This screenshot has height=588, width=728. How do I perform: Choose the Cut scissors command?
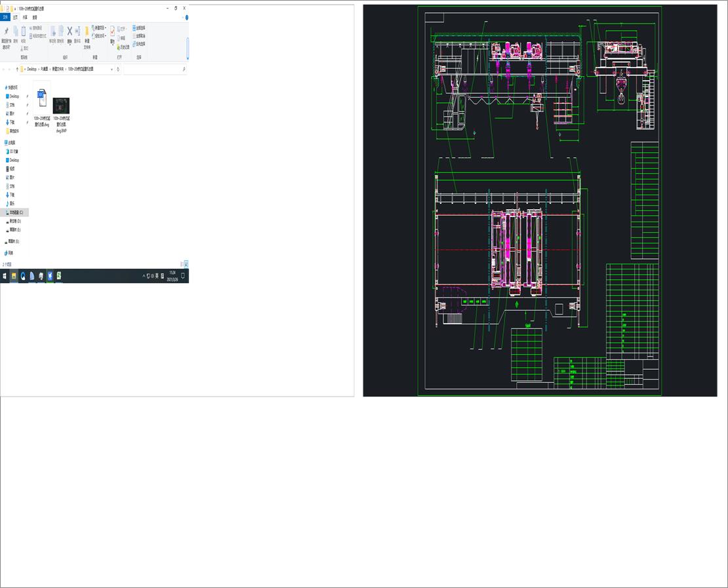(24, 49)
